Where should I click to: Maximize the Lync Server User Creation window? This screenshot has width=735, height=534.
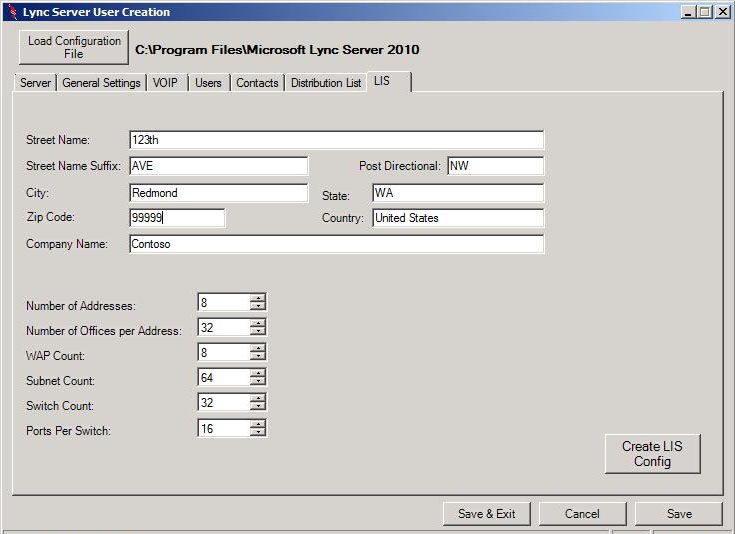coord(705,12)
